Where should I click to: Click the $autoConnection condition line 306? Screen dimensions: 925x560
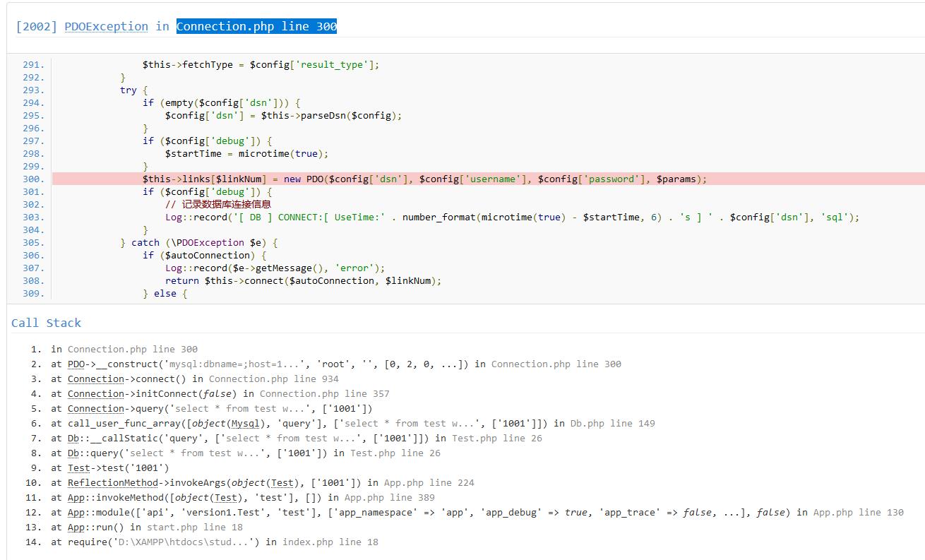pyautogui.click(x=205, y=255)
